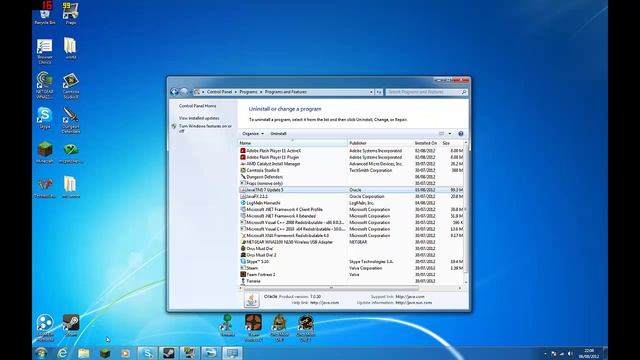The width and height of the screenshot is (640, 360).
Task: Expand the address bar history dropdown
Action: click(x=371, y=92)
